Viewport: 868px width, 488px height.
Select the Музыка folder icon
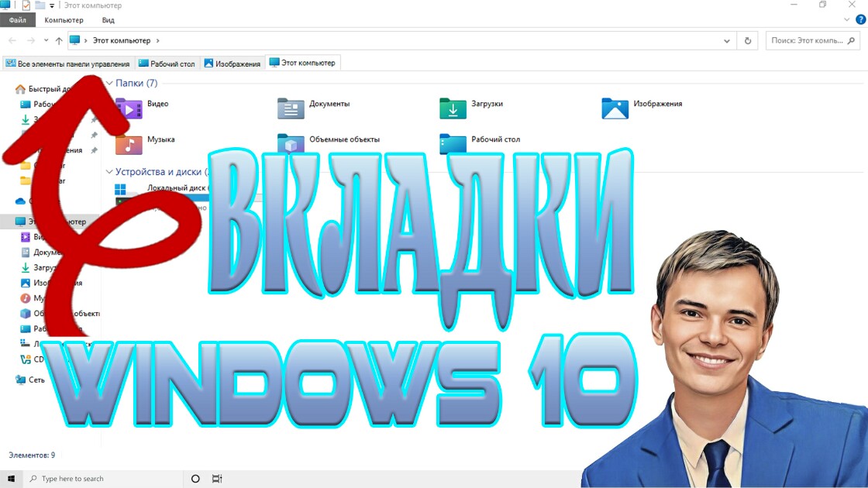129,144
